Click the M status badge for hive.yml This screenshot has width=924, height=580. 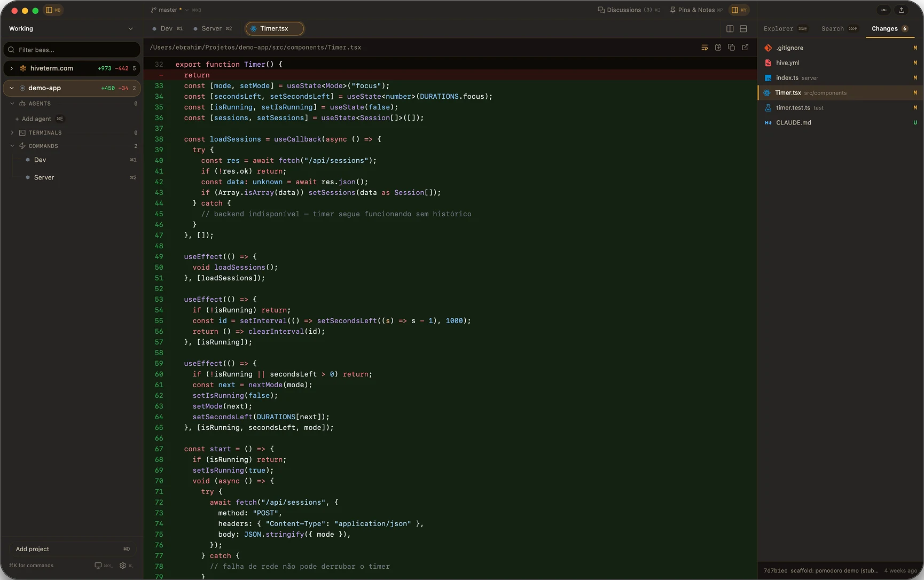[915, 63]
